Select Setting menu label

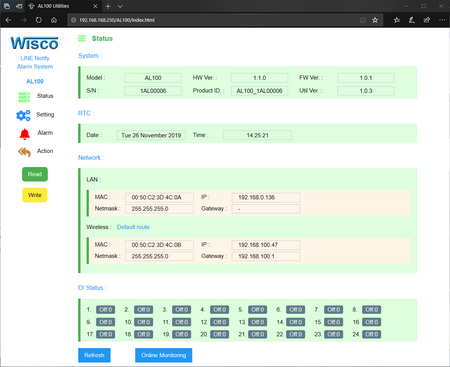(45, 115)
